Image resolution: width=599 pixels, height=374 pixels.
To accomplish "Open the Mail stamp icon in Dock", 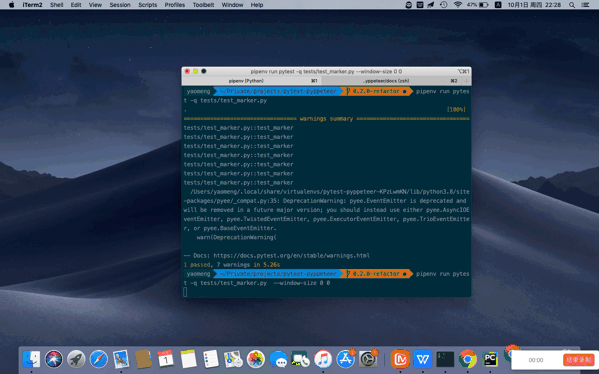I will [121, 359].
